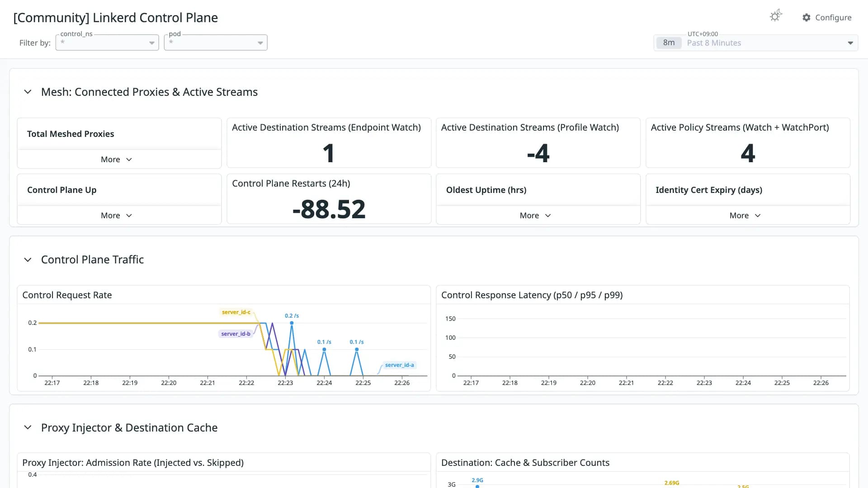The height and width of the screenshot is (488, 868).
Task: Open the control_ns filter dropdown
Action: click(107, 42)
